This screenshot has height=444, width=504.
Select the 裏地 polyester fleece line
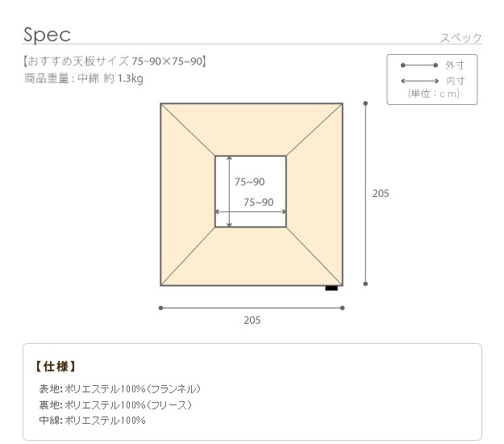(x=115, y=404)
